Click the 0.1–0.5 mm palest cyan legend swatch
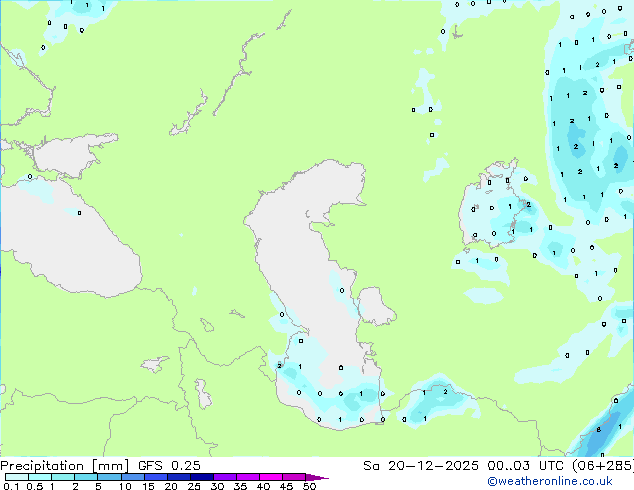This screenshot has height=490, width=634. pos(17,477)
